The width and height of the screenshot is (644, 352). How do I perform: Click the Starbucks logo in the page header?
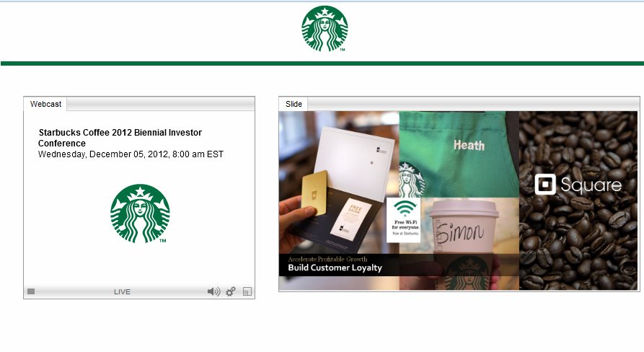[325, 28]
